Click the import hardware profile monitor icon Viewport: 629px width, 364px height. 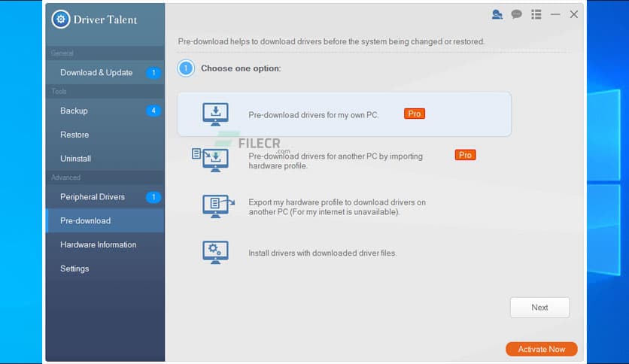(211, 159)
